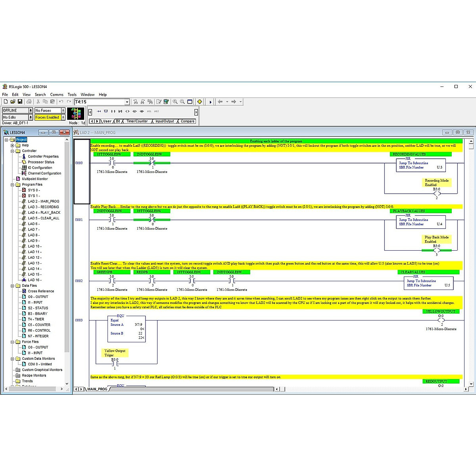This screenshot has height=476, width=476.
Task: Click the Paste toolbar icon
Action: 52,102
